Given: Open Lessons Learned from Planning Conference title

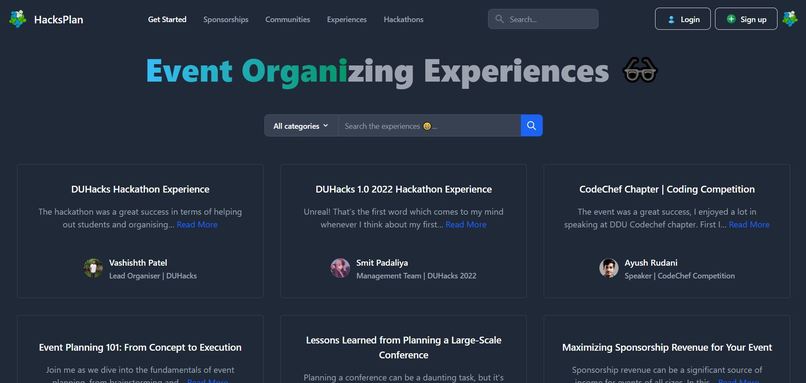Looking at the screenshot, I should coord(404,348).
